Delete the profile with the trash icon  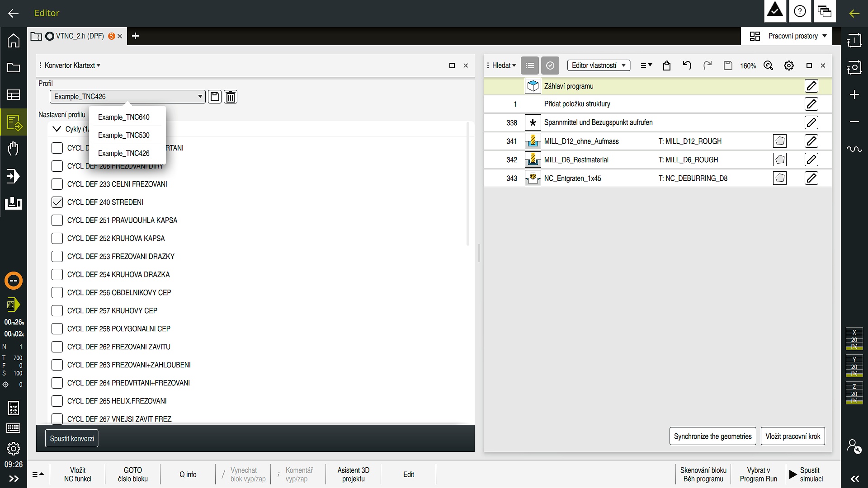231,97
